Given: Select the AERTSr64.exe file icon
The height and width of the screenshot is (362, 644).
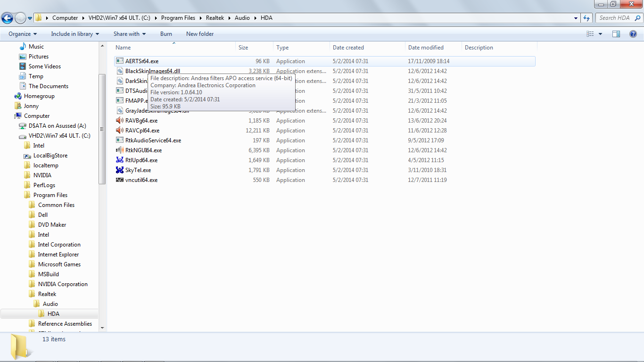Looking at the screenshot, I should click(120, 61).
